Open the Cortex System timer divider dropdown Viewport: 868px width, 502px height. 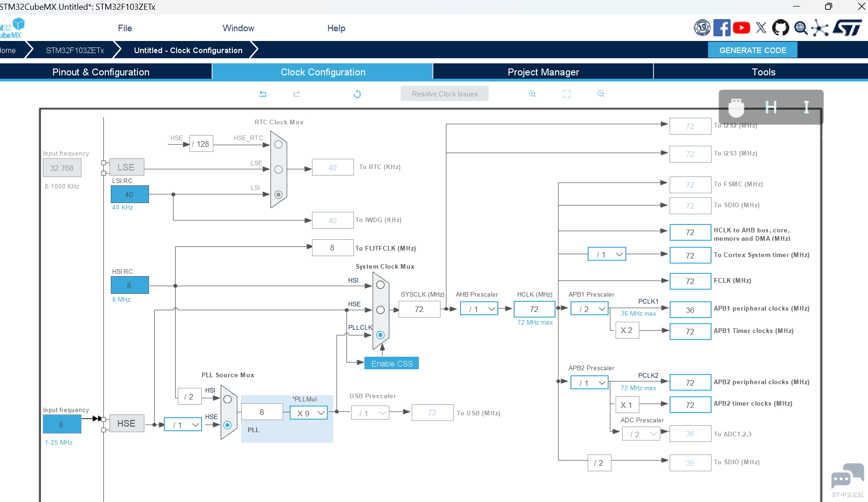pos(607,254)
